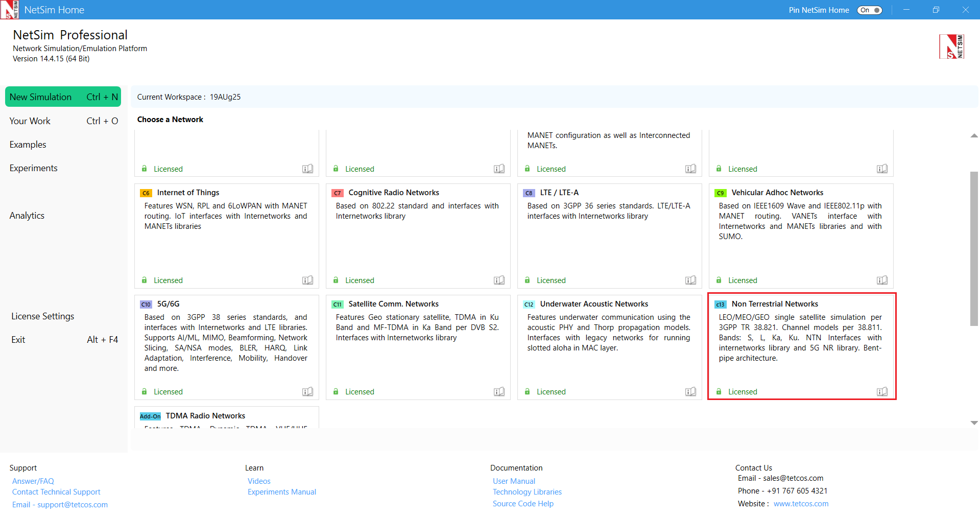Open Vehicular Adhoc Networks help book icon
This screenshot has height=516, width=980.
coord(882,280)
